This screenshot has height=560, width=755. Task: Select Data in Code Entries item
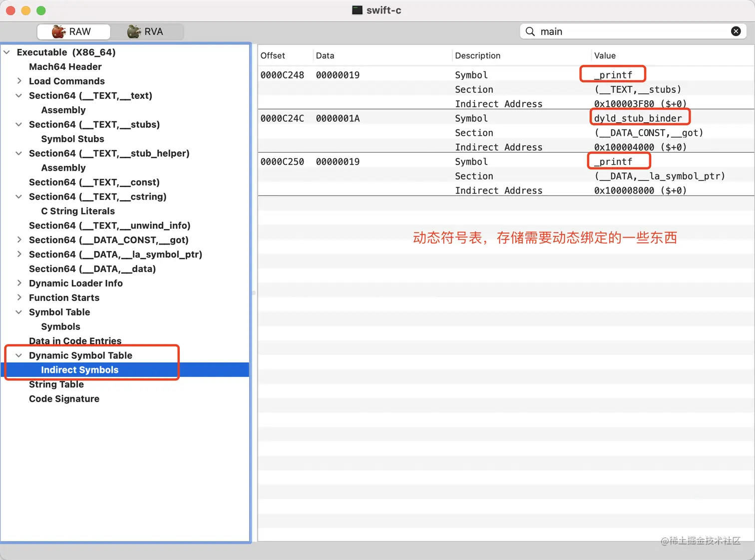point(75,341)
